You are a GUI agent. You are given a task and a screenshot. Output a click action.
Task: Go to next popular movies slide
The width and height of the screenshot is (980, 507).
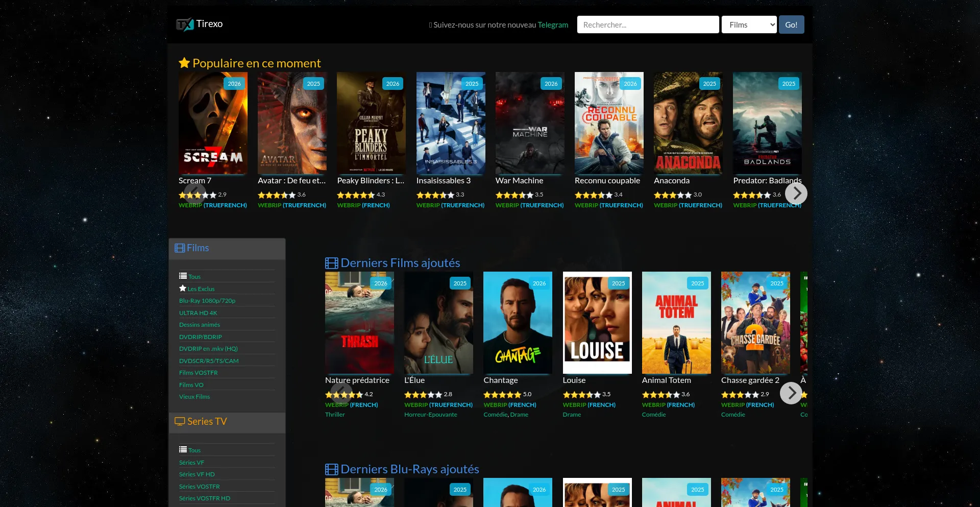pos(796,193)
